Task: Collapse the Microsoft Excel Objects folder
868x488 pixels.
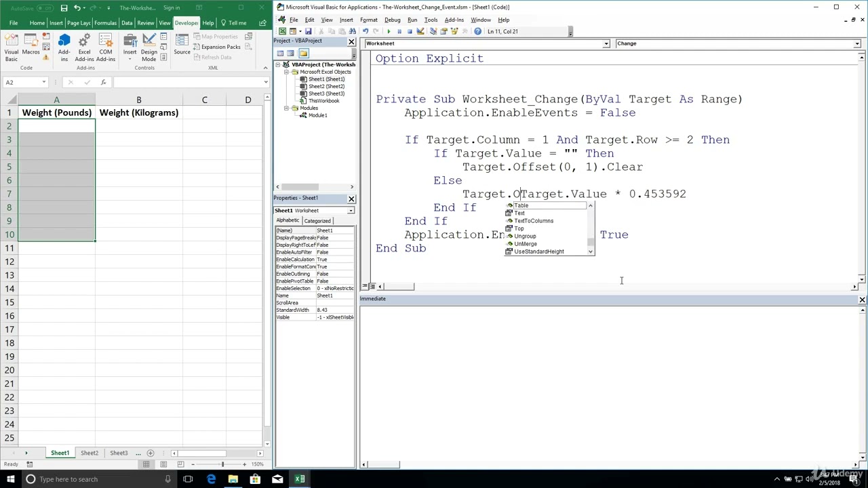Action: click(x=286, y=72)
